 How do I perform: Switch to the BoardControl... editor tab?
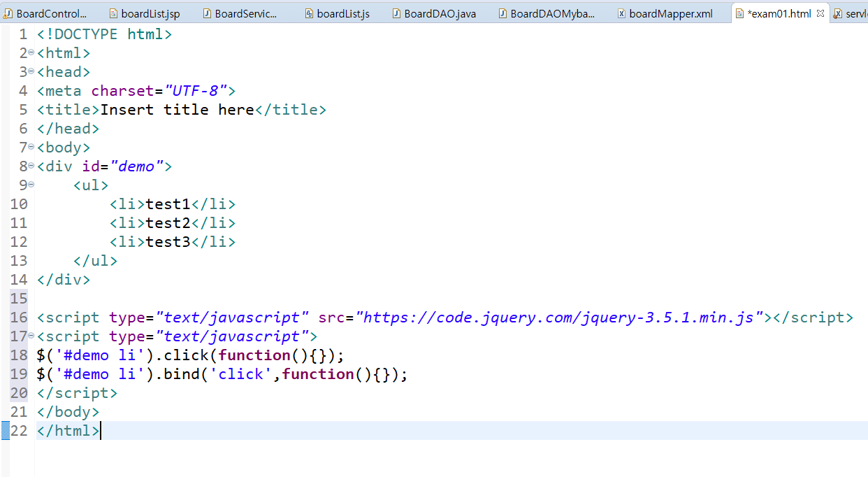coord(48,13)
